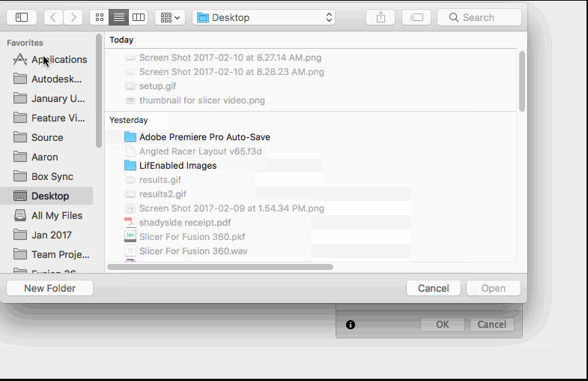Click the info icon in background dialog
Image resolution: width=588 pixels, height=381 pixels.
[351, 325]
